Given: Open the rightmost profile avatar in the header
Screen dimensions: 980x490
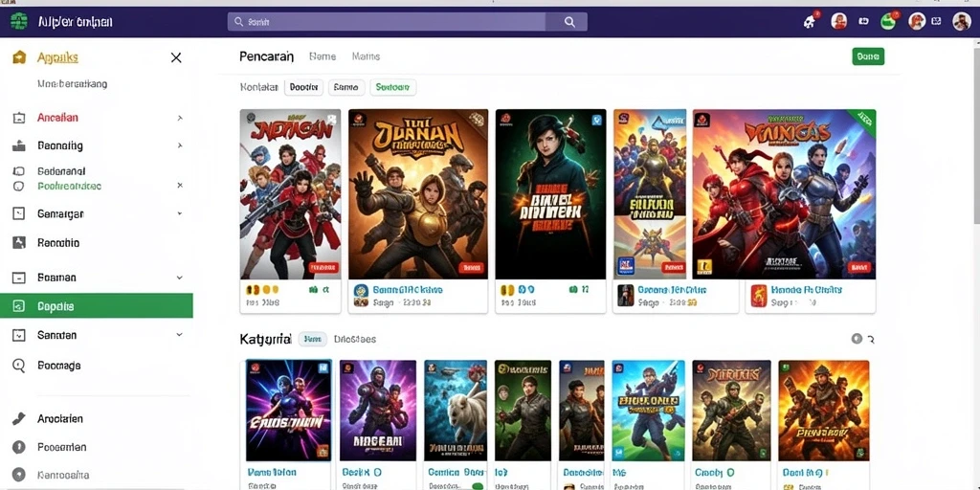Looking at the screenshot, I should [961, 22].
